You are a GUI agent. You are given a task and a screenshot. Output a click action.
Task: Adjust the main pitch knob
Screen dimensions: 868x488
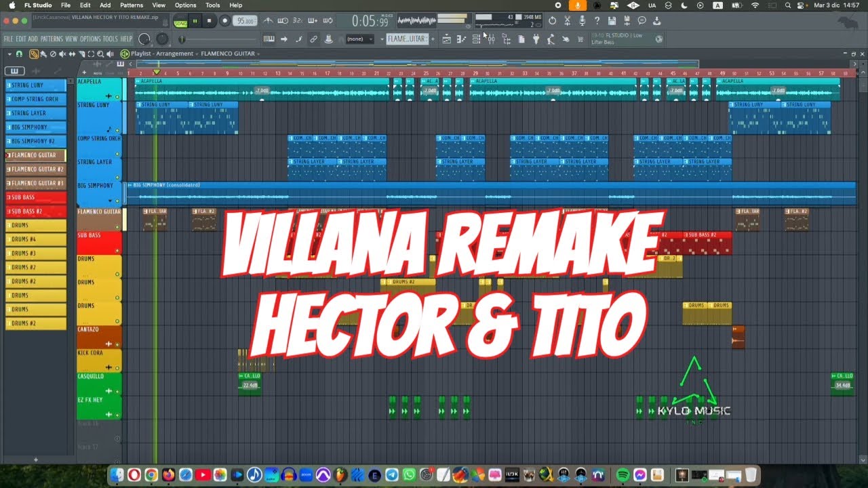coord(162,39)
